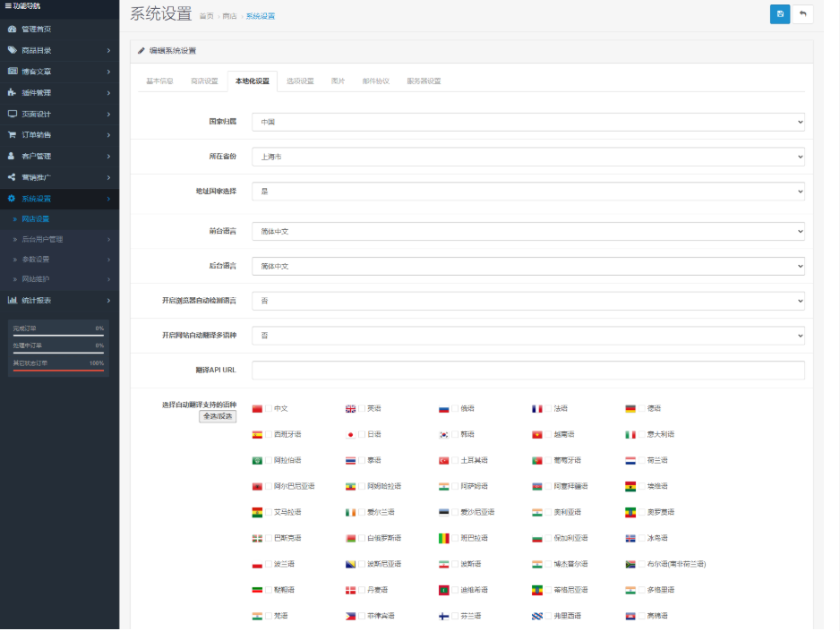Open the 国家归属 country dropdown
The image size is (840, 631).
527,122
